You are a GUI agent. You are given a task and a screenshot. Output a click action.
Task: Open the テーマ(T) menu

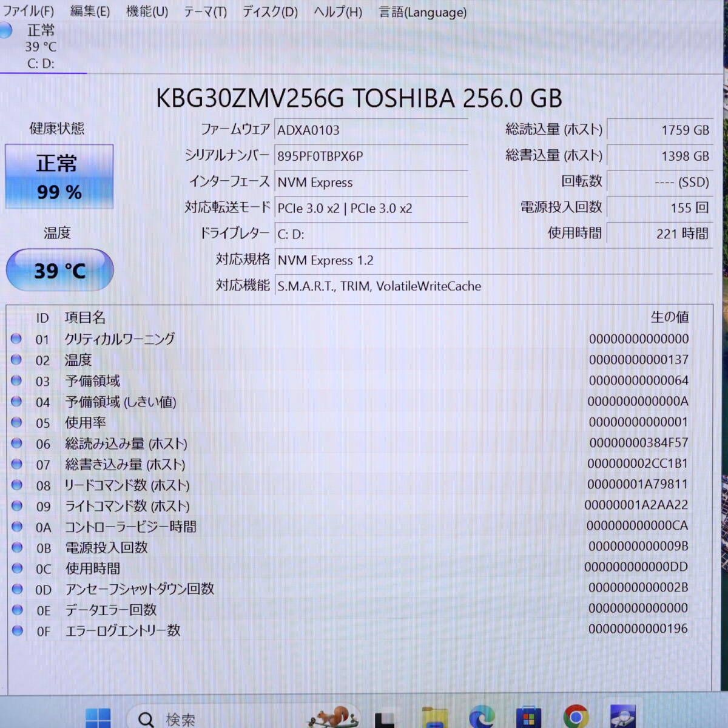coord(205,12)
